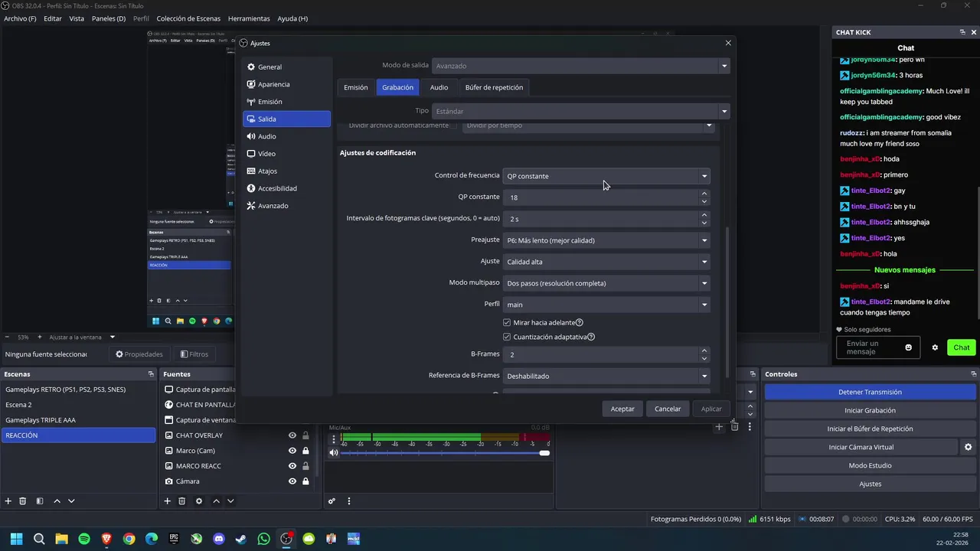Hide the CHAT OVERLAY source
Screen dimensions: 980x551
(x=292, y=435)
